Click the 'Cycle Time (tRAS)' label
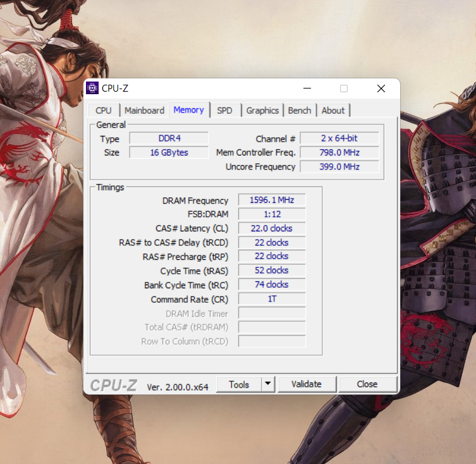 coord(194,271)
